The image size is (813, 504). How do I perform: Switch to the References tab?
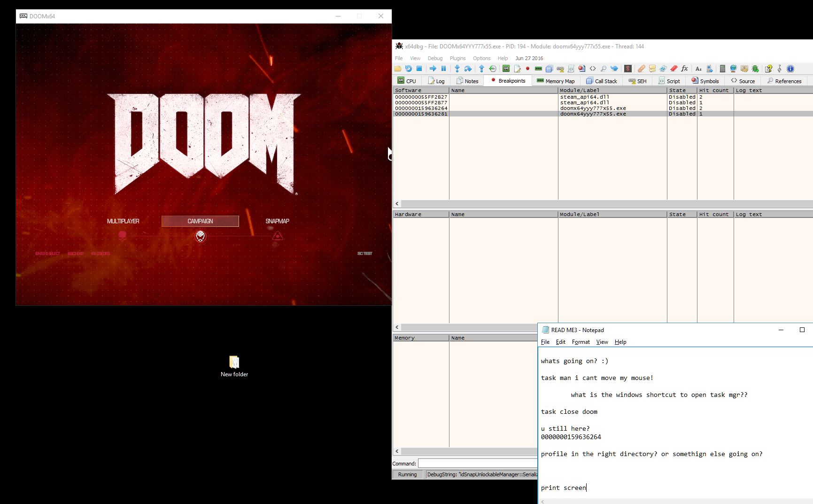(x=784, y=81)
